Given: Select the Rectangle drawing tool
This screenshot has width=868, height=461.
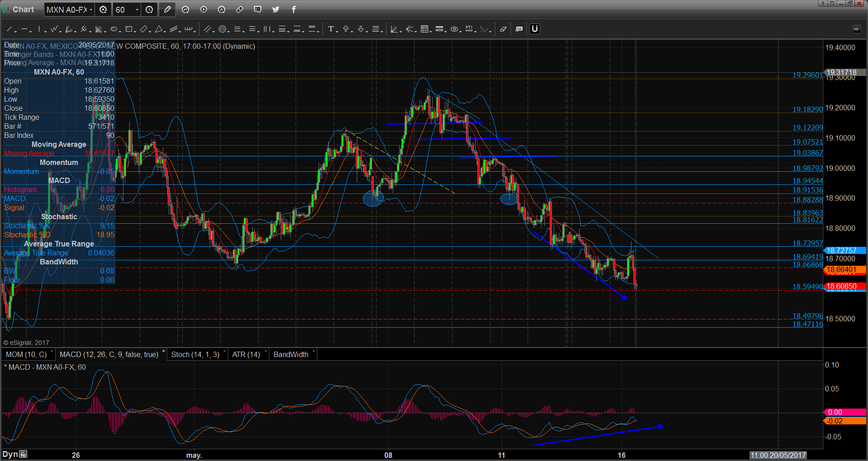Looking at the screenshot, I should coord(129,29).
